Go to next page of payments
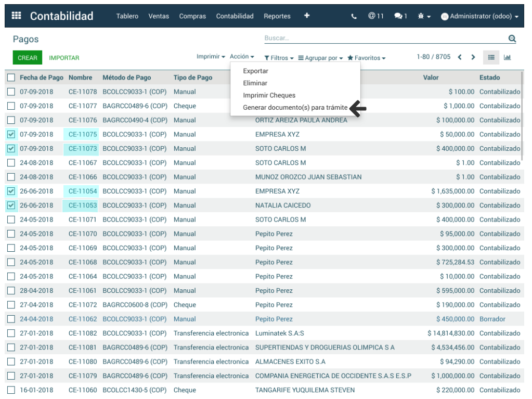 click(473, 57)
